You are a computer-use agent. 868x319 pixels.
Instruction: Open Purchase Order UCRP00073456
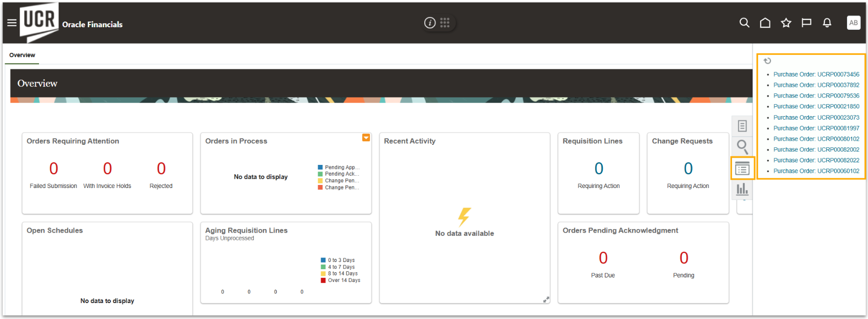tap(816, 74)
